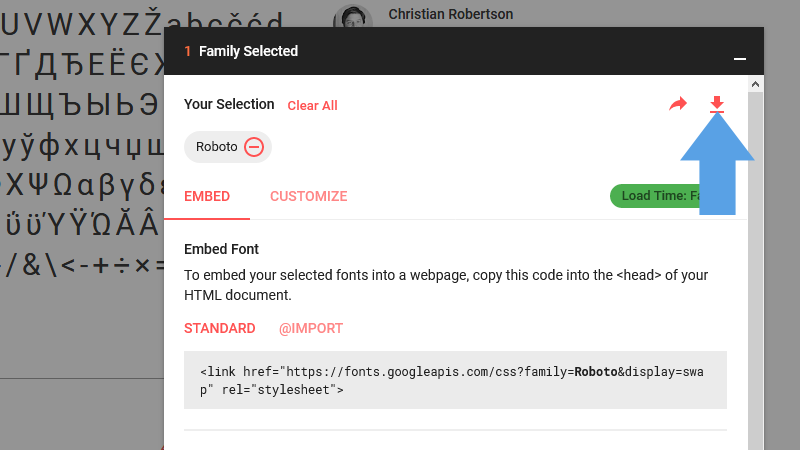Click Christian Robertson avatar photo
The image size is (800, 450).
[353, 17]
